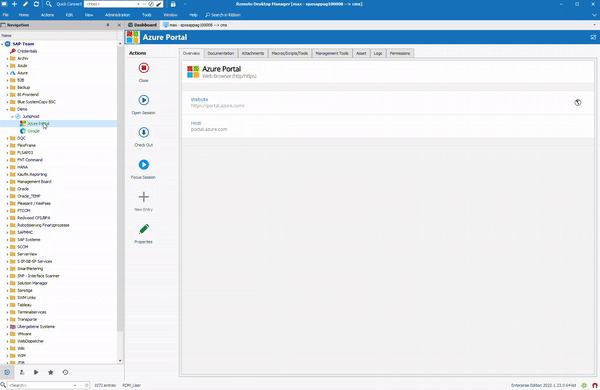Expand the Solution Manager folder

coord(7,283)
